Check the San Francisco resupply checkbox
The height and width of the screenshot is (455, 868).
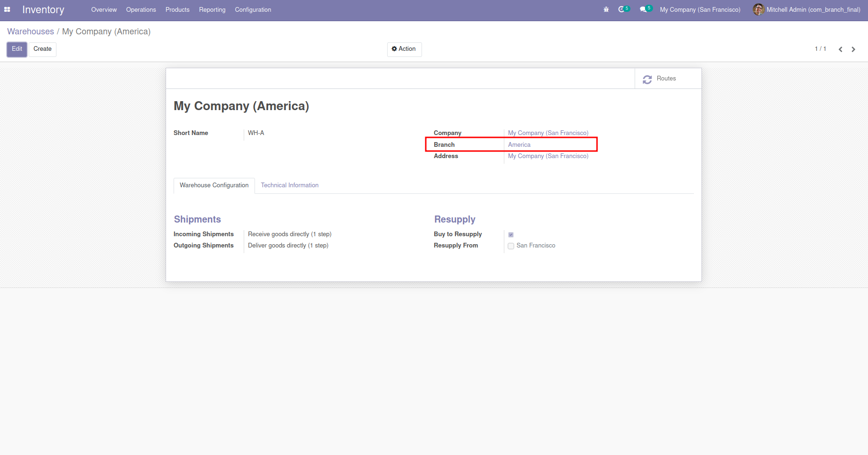tap(511, 246)
